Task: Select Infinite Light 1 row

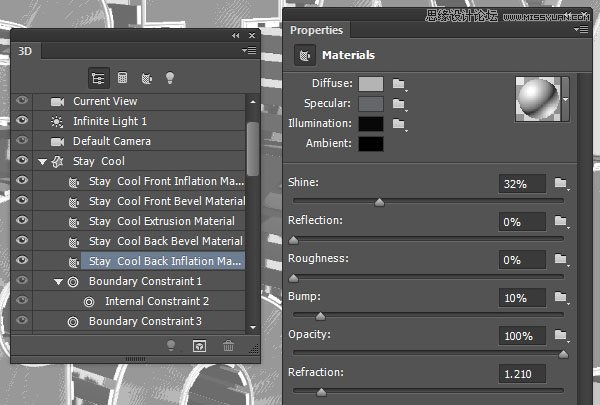Action: 139,121
